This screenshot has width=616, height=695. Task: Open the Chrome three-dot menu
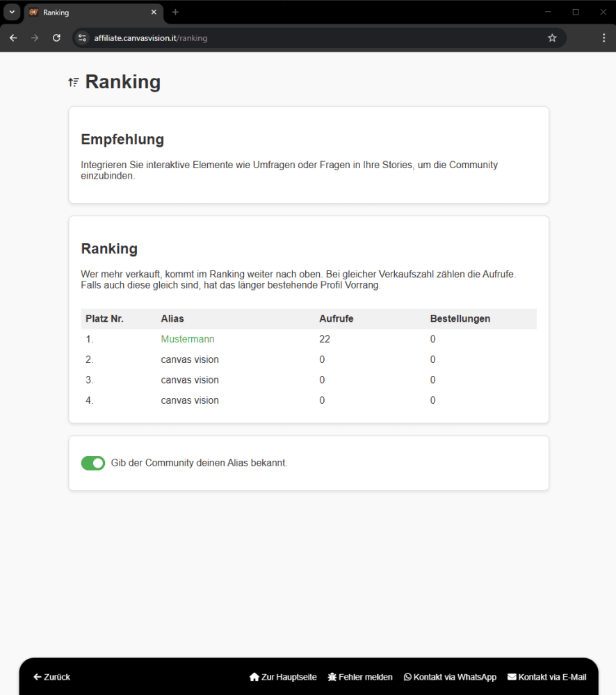(x=603, y=38)
